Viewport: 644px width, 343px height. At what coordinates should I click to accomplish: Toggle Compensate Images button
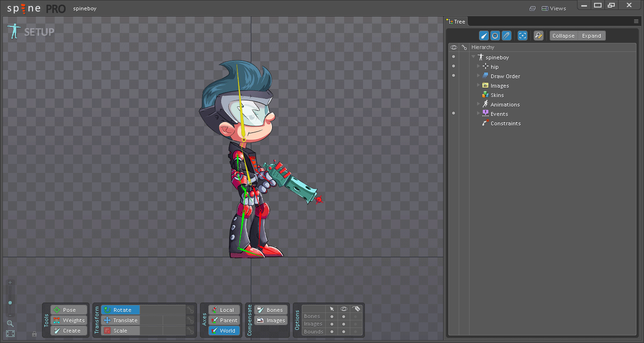click(x=271, y=320)
